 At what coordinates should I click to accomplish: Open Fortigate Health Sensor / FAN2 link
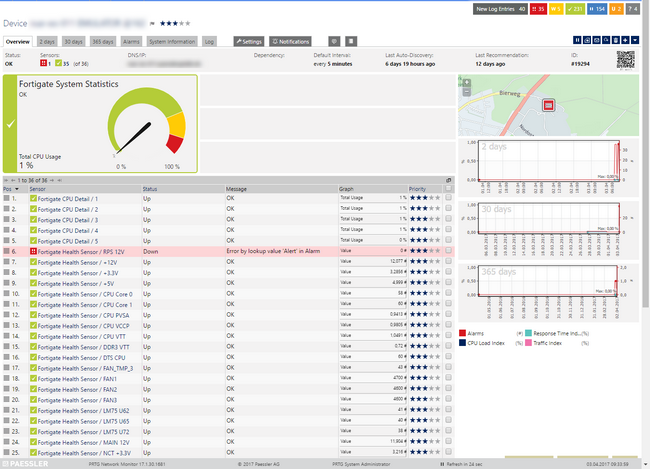(x=77, y=389)
